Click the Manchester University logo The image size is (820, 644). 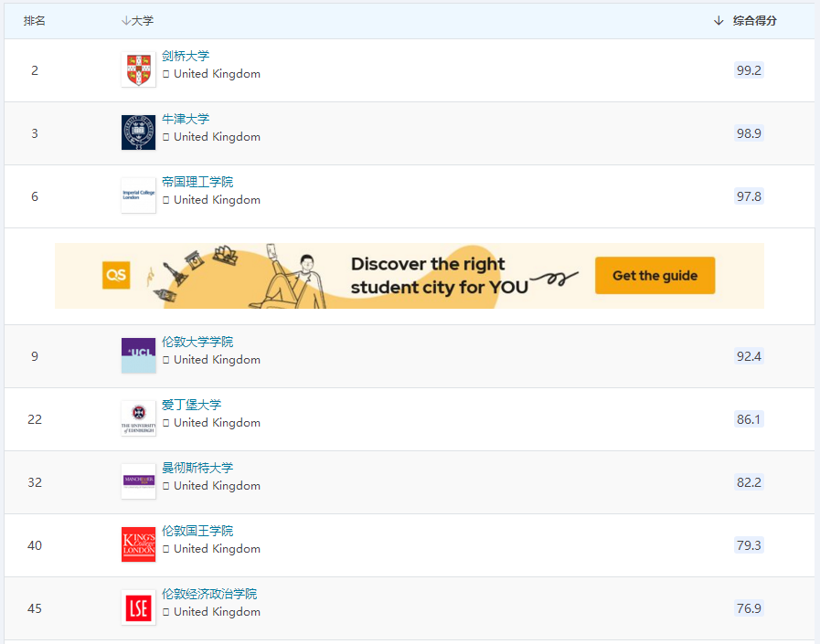click(x=139, y=481)
